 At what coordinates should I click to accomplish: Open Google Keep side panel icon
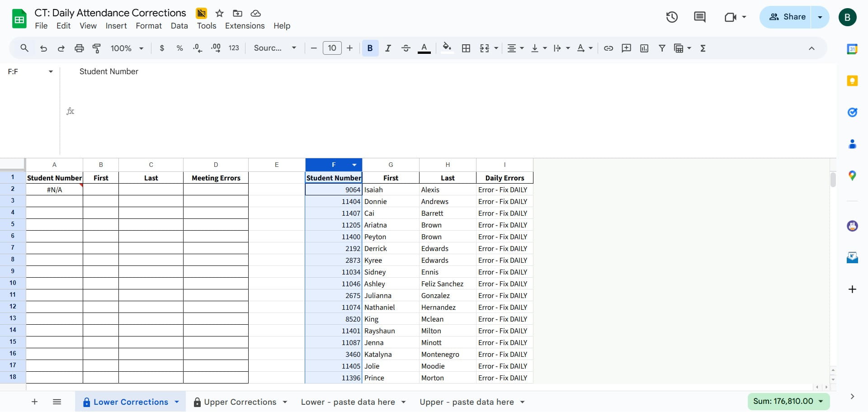point(852,81)
